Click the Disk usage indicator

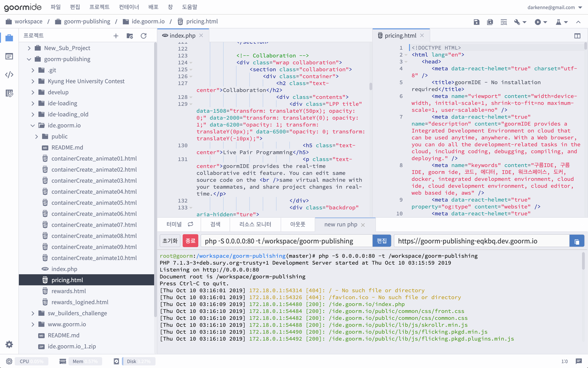(139, 361)
